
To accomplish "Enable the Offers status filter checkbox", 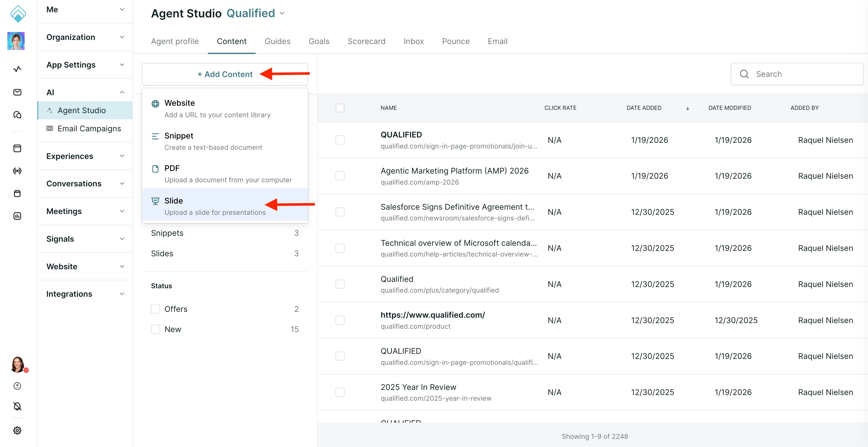I will 155,309.
